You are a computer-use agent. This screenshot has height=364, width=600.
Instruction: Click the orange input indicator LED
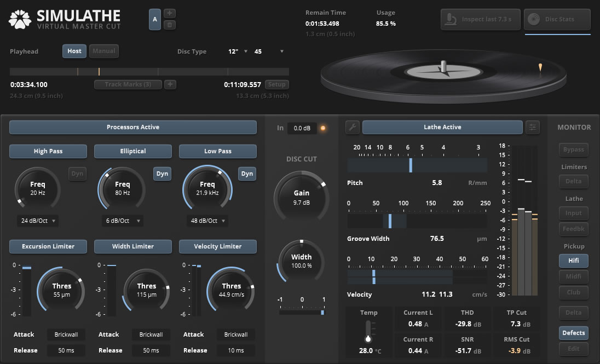[x=323, y=128]
